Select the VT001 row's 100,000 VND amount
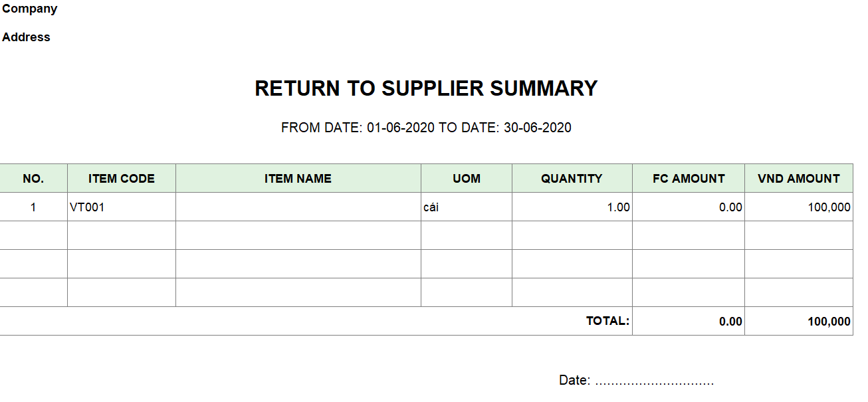 (x=829, y=207)
